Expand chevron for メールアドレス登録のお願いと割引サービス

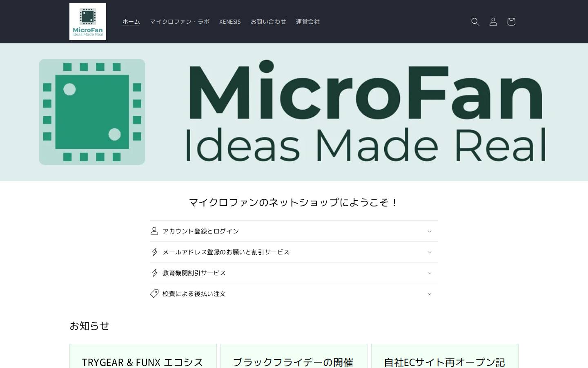click(429, 252)
